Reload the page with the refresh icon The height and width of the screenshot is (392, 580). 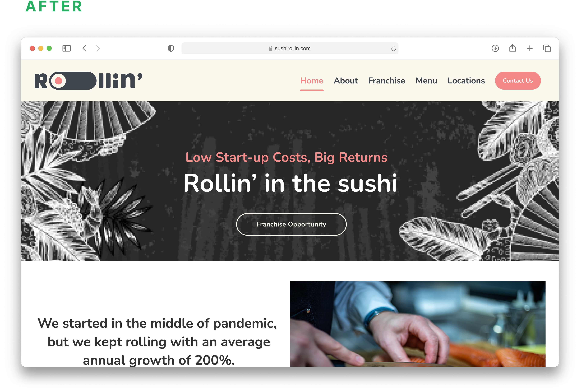click(x=393, y=48)
